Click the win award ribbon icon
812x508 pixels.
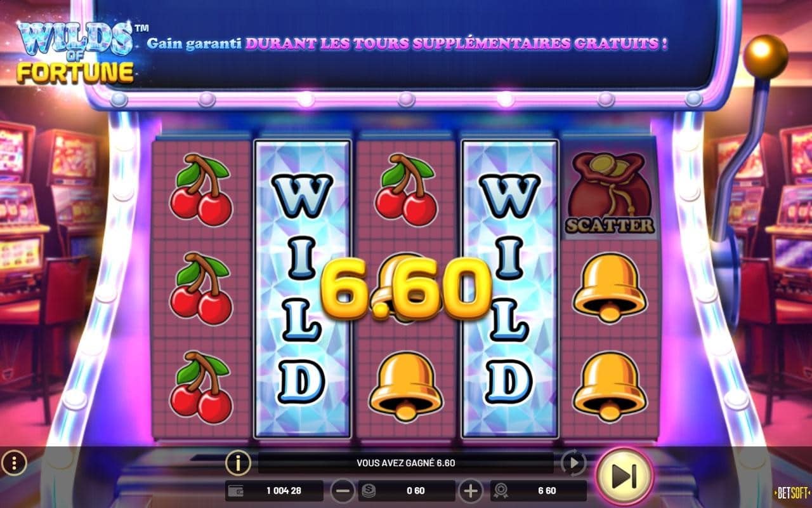[x=501, y=490]
